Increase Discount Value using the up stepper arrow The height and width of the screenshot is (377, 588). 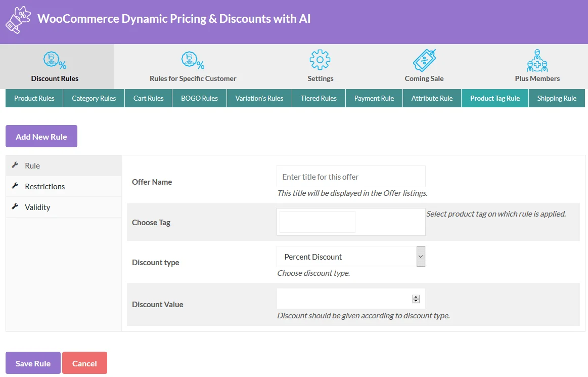[x=416, y=296]
